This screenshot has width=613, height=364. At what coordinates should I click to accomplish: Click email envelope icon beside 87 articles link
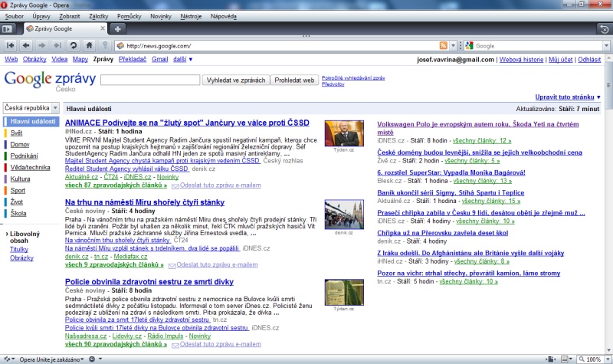(175, 186)
